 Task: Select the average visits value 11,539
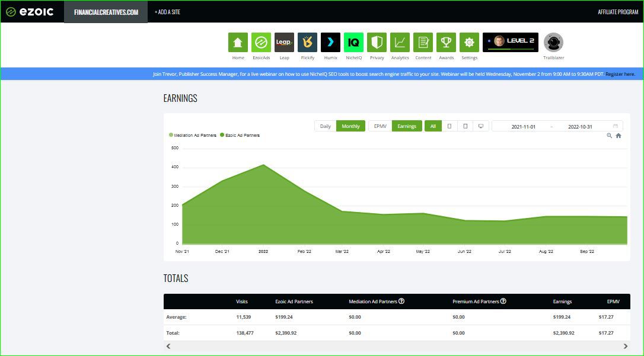[x=244, y=317]
